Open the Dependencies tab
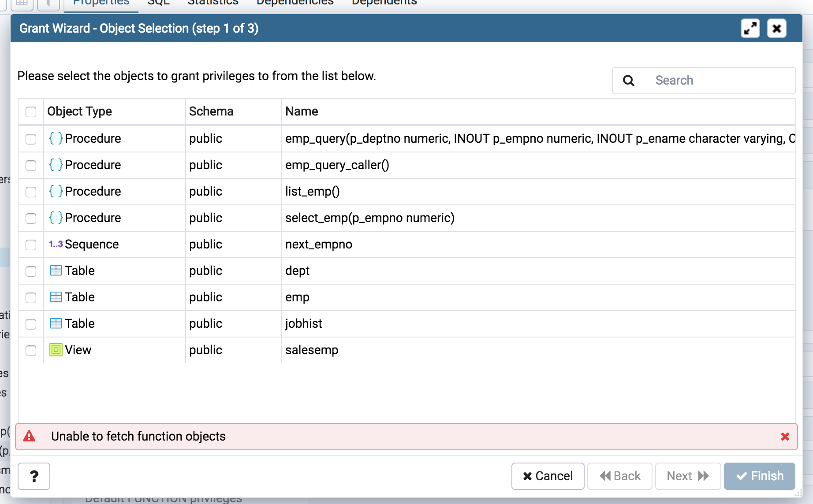The image size is (813, 504). pyautogui.click(x=295, y=3)
